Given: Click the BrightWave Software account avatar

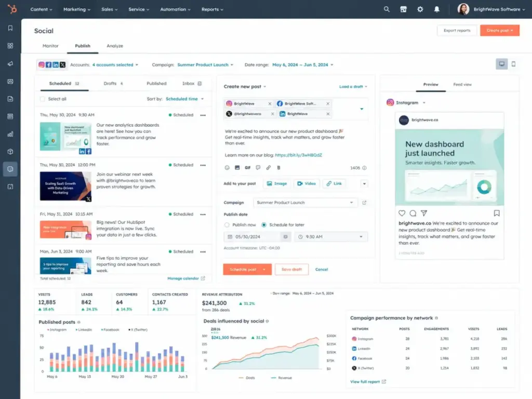Looking at the screenshot, I should pos(463,9).
